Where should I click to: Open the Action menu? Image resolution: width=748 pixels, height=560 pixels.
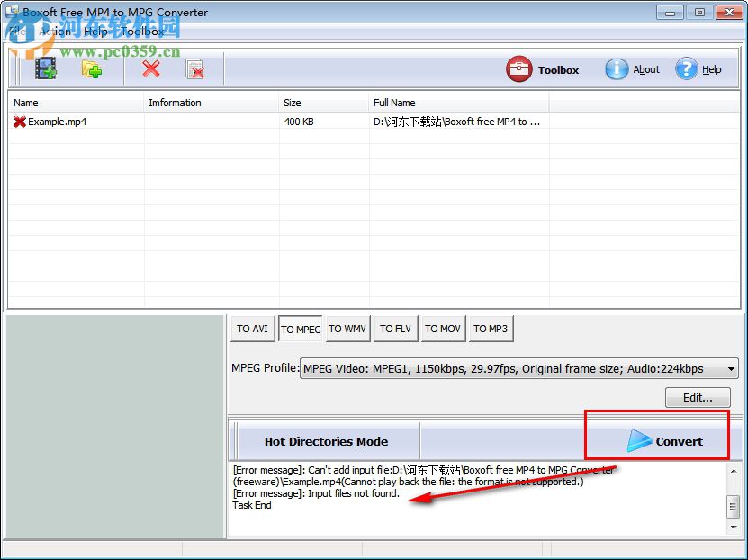click(x=54, y=31)
